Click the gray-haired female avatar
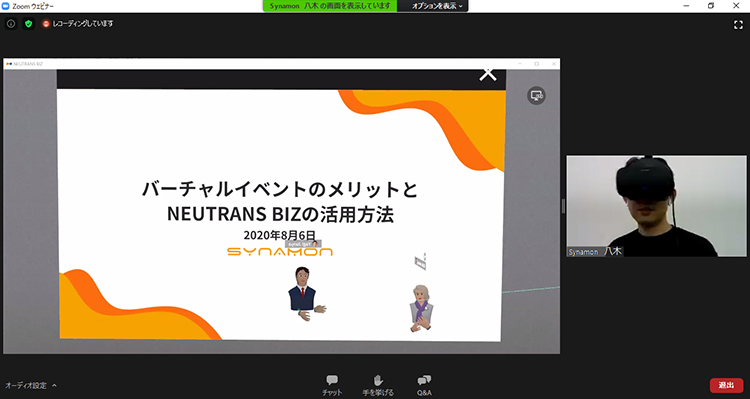Viewport: 750px width, 399px height. (x=421, y=308)
